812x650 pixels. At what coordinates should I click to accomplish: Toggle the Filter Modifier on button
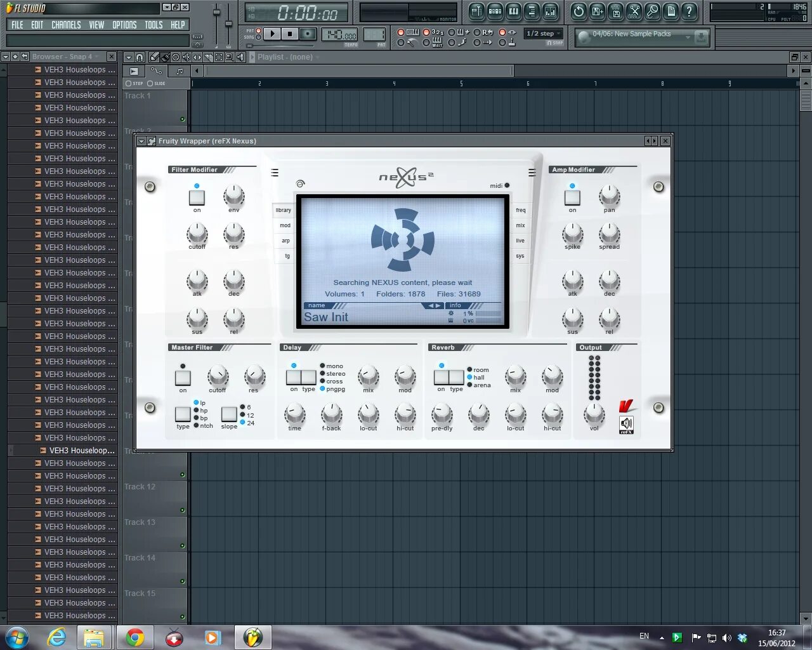pyautogui.click(x=197, y=198)
